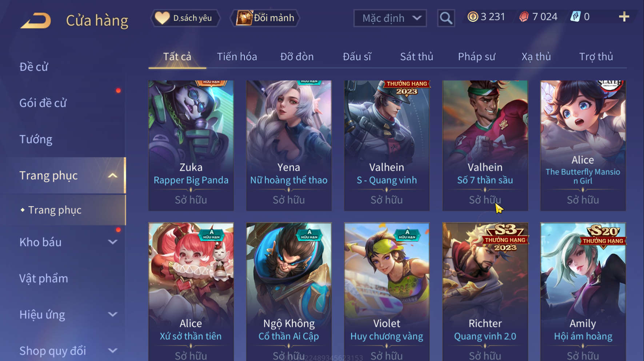Select Yena Nữ hoàng thể thao card
This screenshot has width=644, height=361.
click(x=289, y=145)
